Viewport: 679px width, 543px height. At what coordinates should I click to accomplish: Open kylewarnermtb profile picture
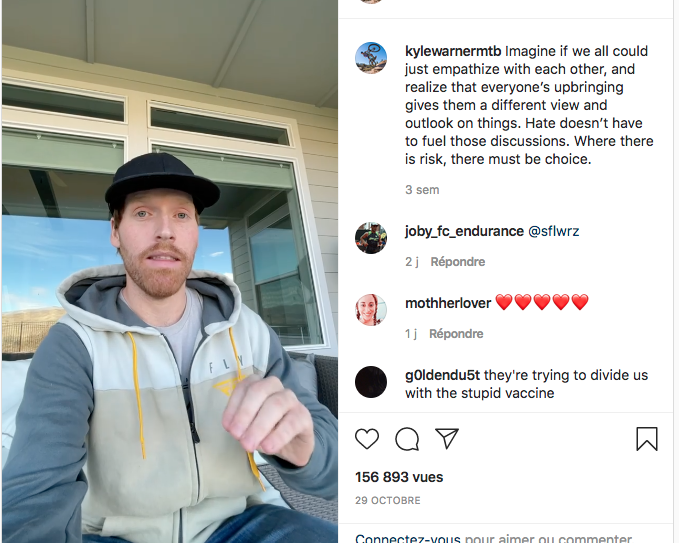click(371, 58)
